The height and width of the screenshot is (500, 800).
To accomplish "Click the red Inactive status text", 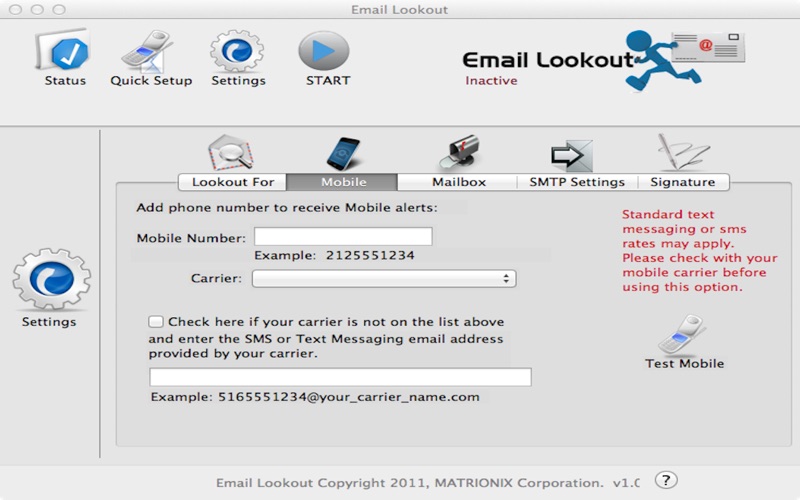I will click(491, 81).
